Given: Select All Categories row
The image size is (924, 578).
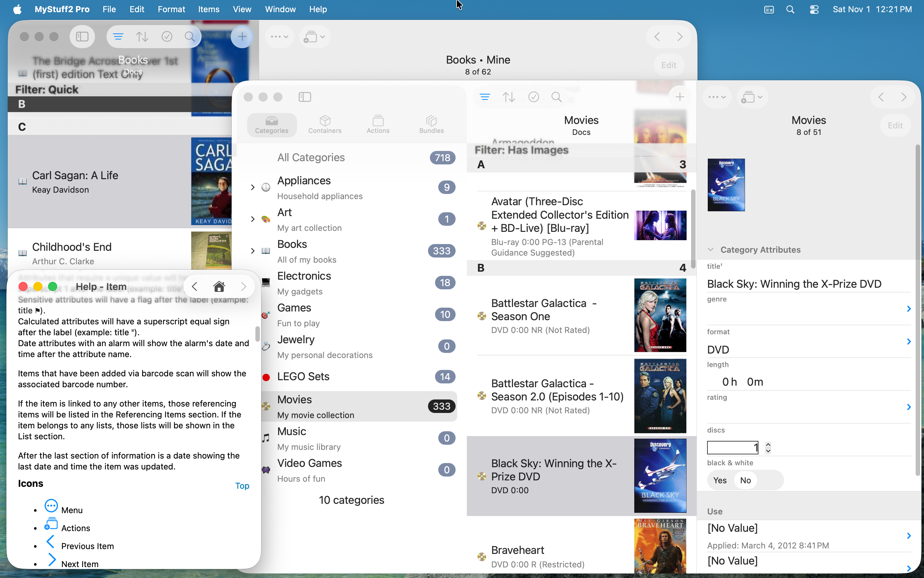Looking at the screenshot, I should 351,157.
